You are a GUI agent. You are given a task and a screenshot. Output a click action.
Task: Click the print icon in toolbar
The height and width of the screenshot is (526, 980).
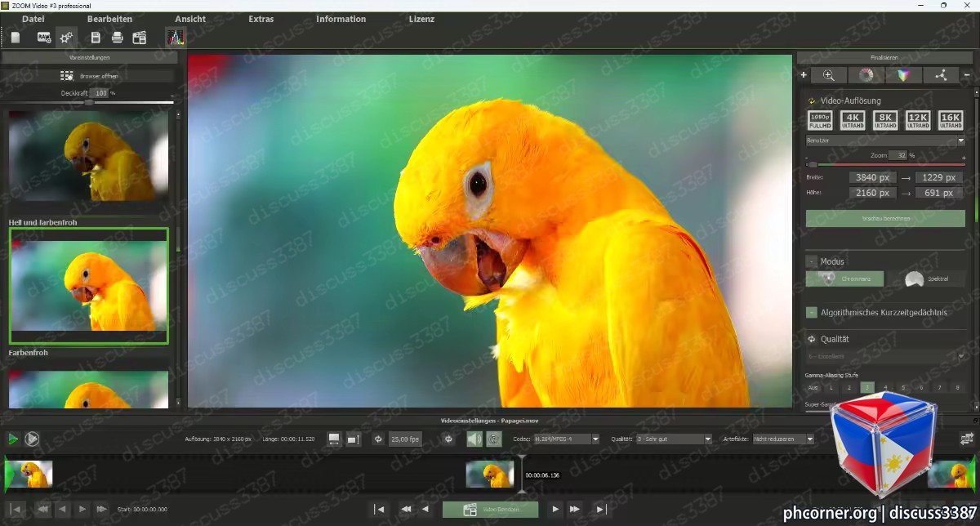[x=117, y=37]
